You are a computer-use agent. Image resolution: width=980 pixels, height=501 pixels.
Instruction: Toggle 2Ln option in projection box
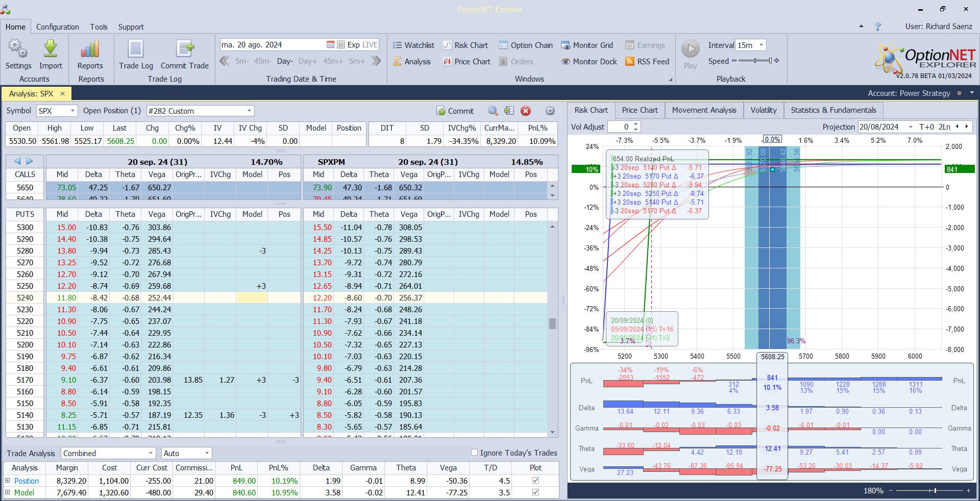coord(945,127)
